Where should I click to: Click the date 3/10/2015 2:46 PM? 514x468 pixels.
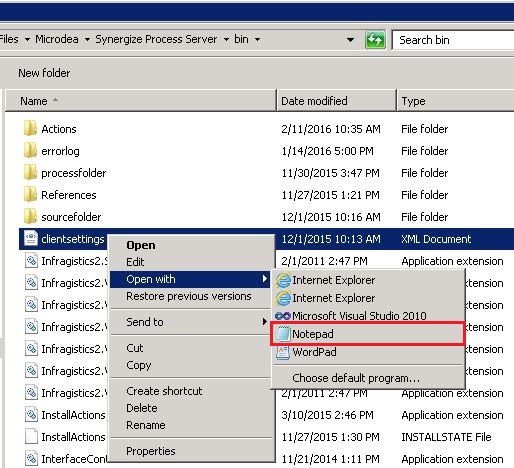point(327,415)
